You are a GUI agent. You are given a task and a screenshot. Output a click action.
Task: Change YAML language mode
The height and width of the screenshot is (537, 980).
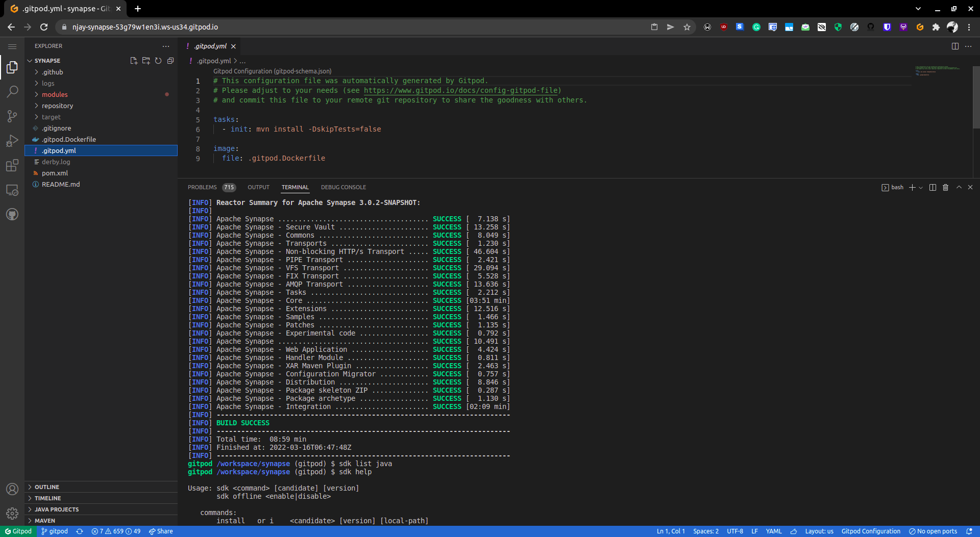coord(774,531)
